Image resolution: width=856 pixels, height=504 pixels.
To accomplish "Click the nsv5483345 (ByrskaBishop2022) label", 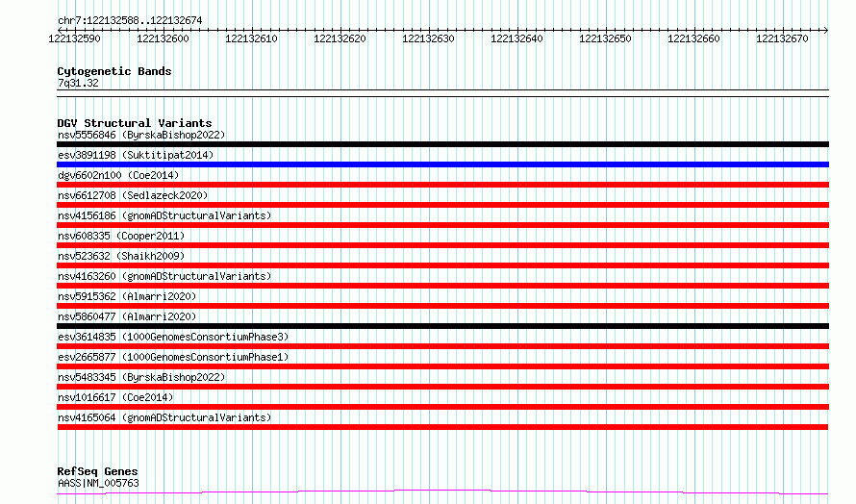I will point(141,377).
